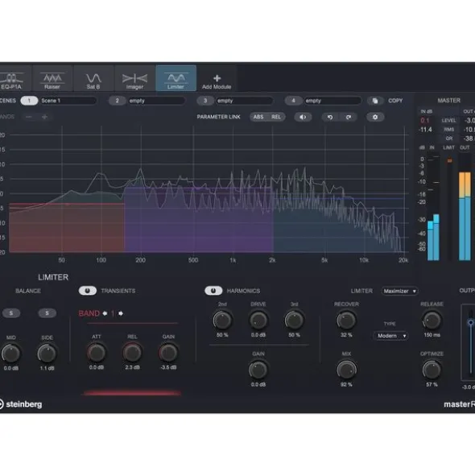The height and width of the screenshot is (476, 475).
Task: Click the 2.3 dB REL value
Action: click(x=132, y=367)
